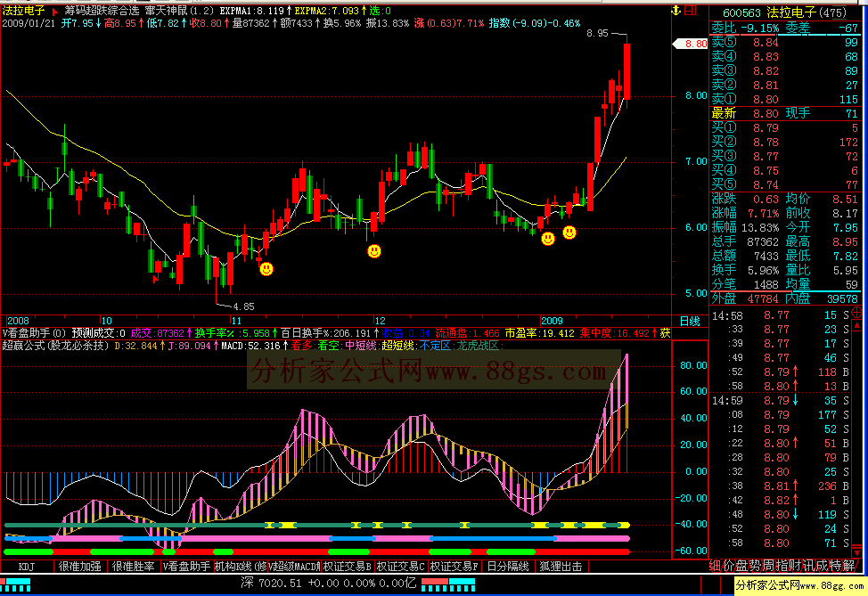
Task: Switch to the 价 tab in right panel
Action: (729, 566)
